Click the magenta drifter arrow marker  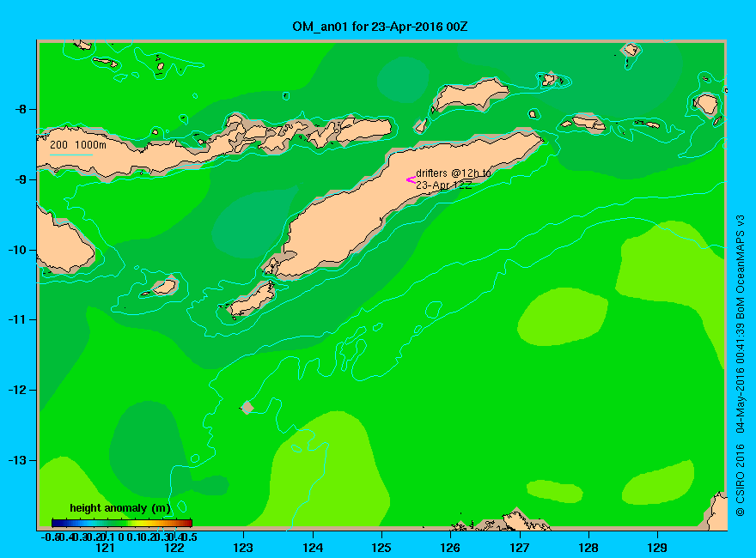click(411, 180)
